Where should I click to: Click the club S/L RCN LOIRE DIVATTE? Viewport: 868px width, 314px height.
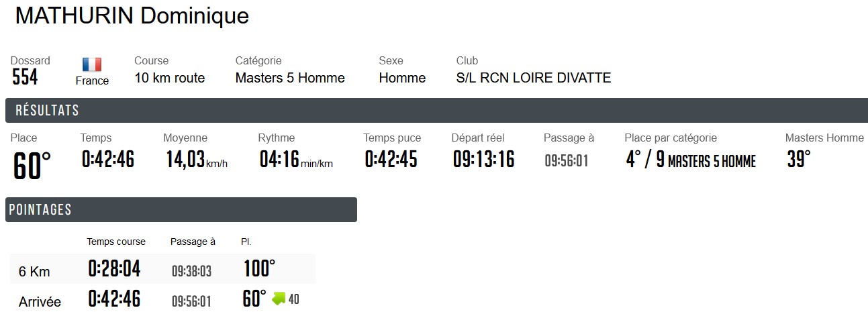[533, 78]
